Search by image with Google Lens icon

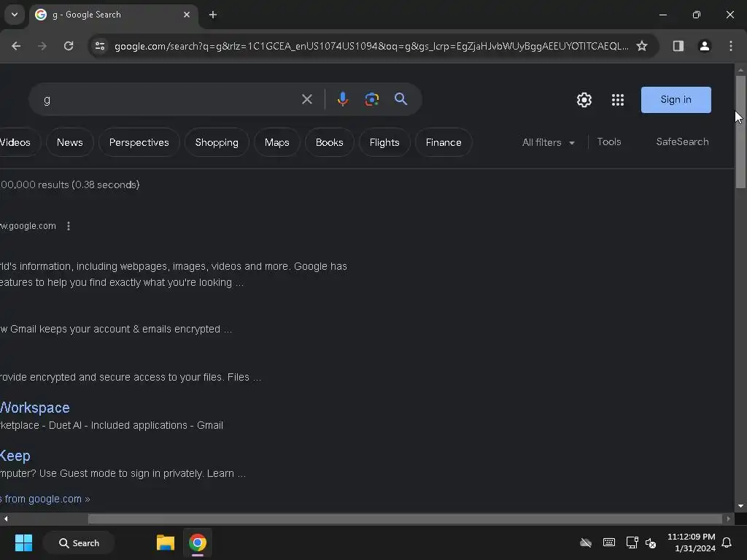click(371, 99)
